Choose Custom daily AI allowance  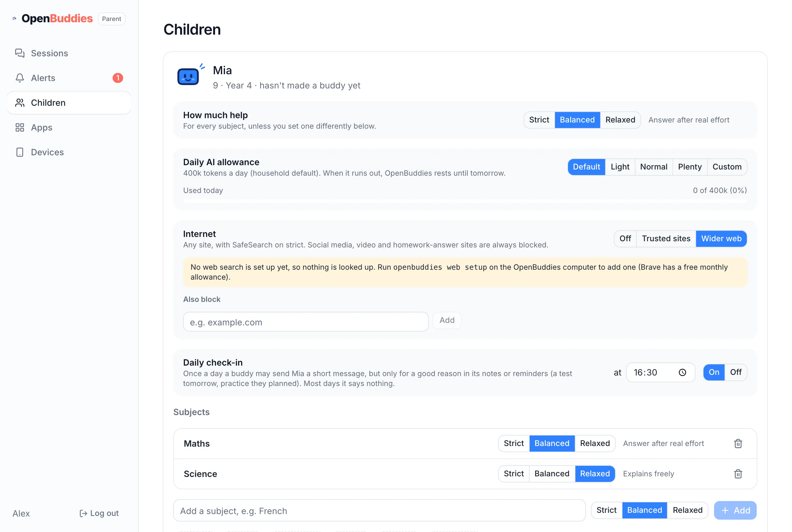(x=727, y=167)
